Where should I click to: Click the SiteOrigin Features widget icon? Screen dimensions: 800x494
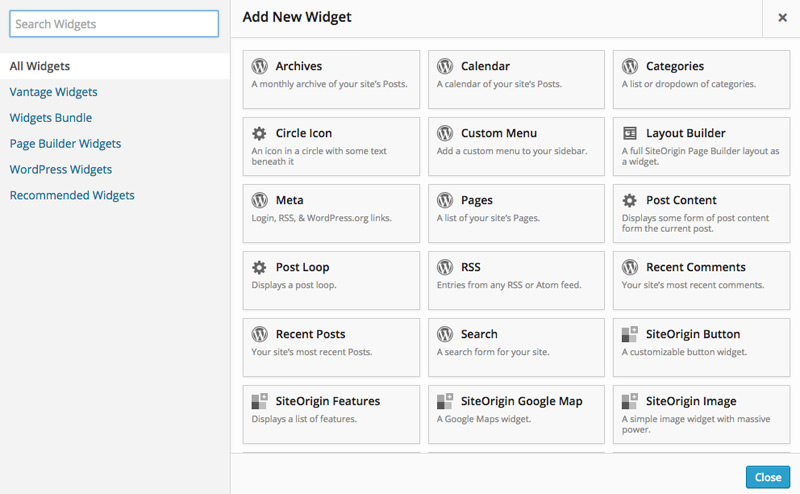[260, 401]
